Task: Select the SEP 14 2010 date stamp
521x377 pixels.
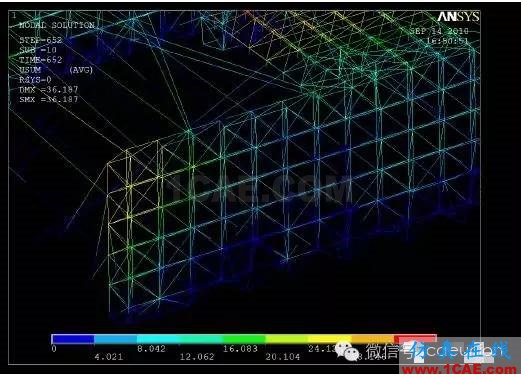Action: (439, 31)
